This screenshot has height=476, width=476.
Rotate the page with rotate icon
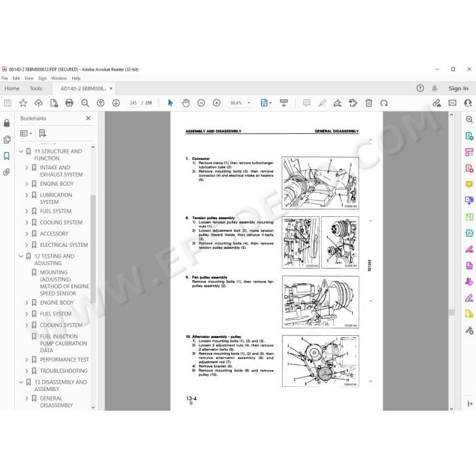point(384,103)
